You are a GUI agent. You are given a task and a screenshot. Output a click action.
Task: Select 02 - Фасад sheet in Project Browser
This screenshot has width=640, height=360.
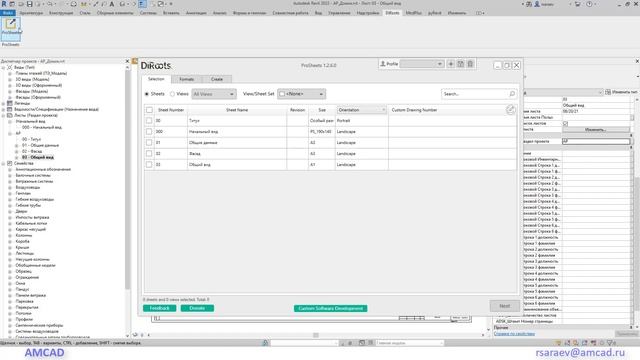[x=32, y=151]
